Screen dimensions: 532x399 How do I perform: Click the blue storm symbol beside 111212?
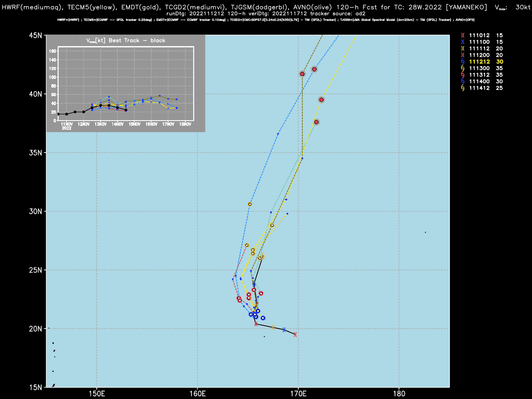click(463, 62)
